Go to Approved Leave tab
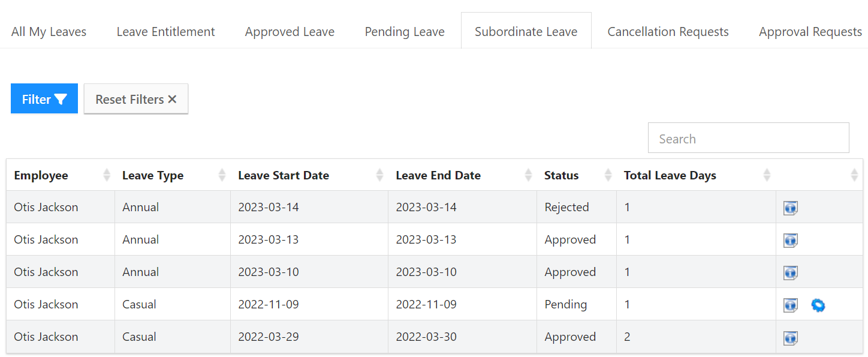The height and width of the screenshot is (357, 868). [x=290, y=32]
